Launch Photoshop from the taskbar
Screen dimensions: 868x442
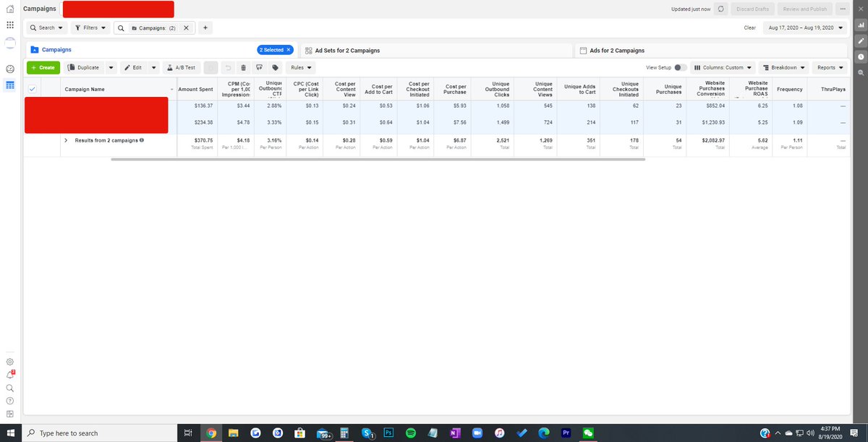tap(388, 434)
